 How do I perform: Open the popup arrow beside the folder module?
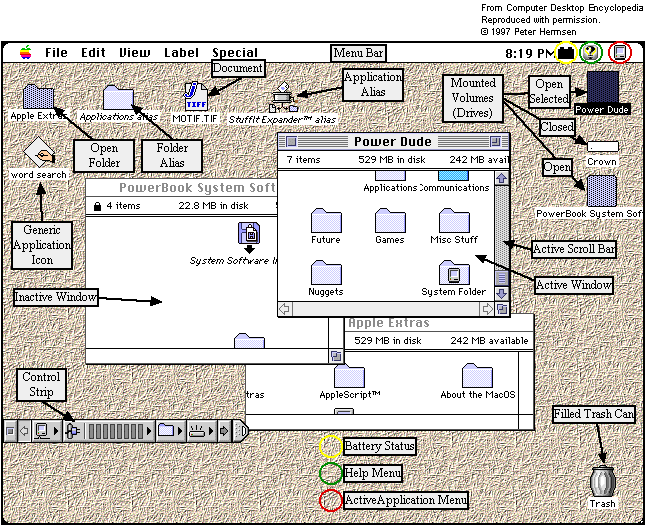pos(180,431)
